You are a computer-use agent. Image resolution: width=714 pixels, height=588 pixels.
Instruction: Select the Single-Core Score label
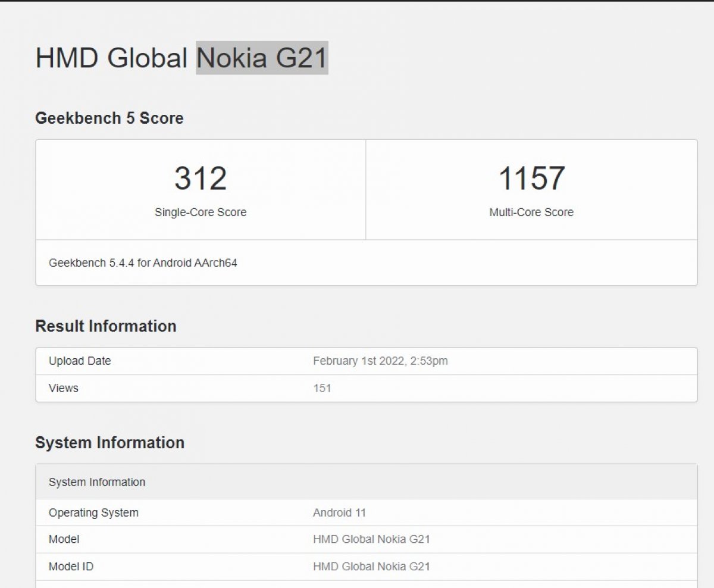[x=200, y=212]
